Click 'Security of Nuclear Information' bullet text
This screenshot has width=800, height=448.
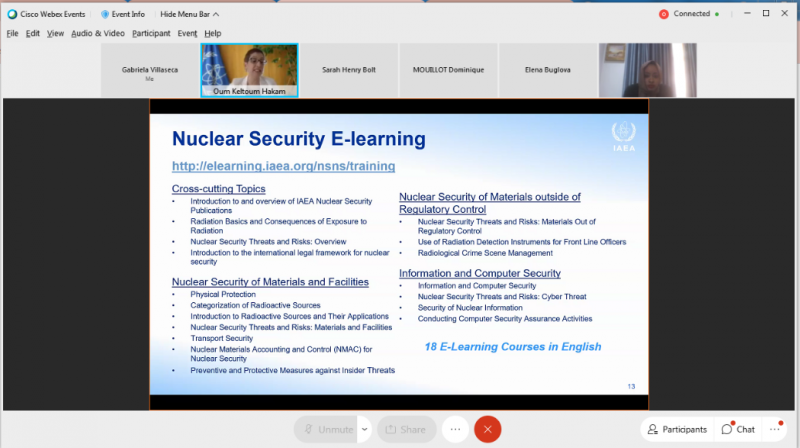(x=470, y=308)
